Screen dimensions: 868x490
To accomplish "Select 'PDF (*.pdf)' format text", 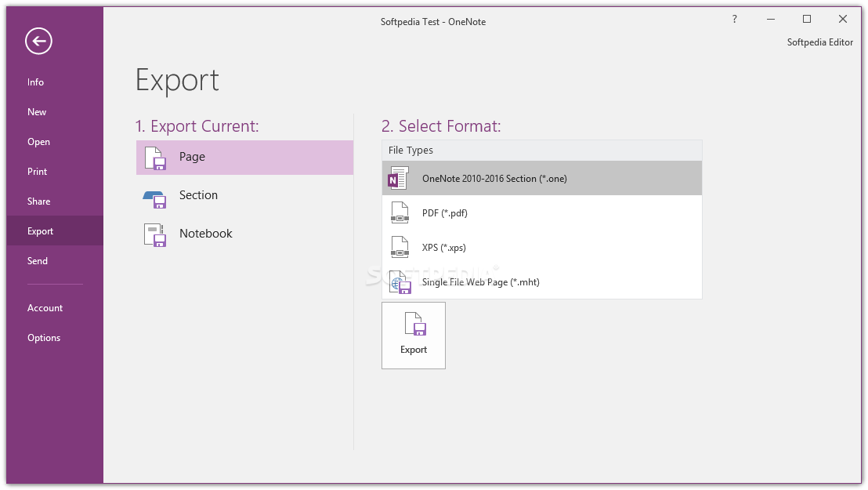I will pos(444,212).
